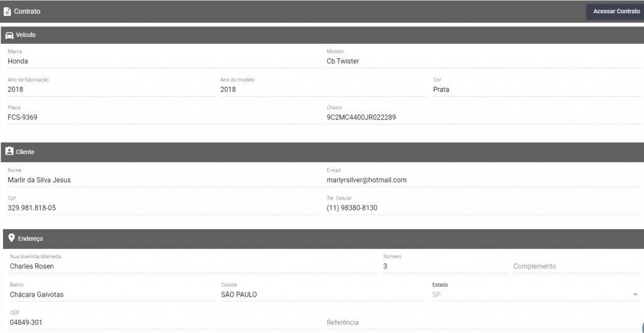The image size is (644, 333).
Task: Expand the Estado dropdown arrow
Action: 635,295
